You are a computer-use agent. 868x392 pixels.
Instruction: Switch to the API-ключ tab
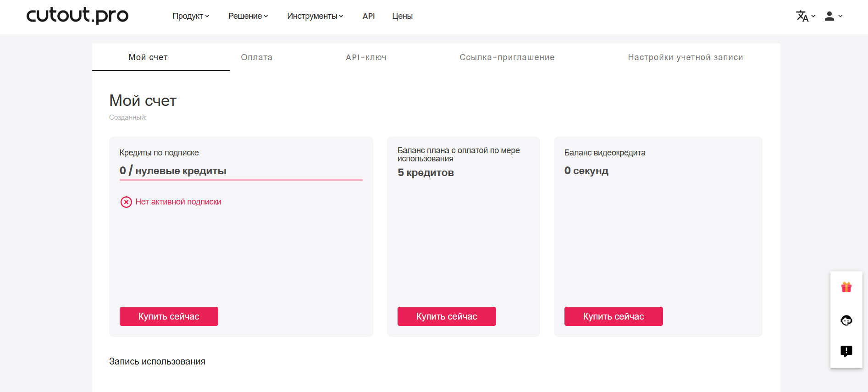pos(366,57)
